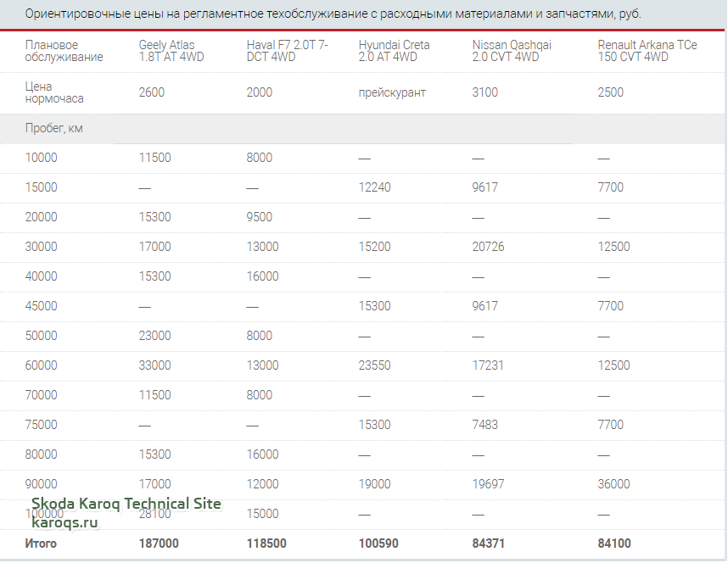Click the 11500 value in the 10000 km row

[155, 158]
